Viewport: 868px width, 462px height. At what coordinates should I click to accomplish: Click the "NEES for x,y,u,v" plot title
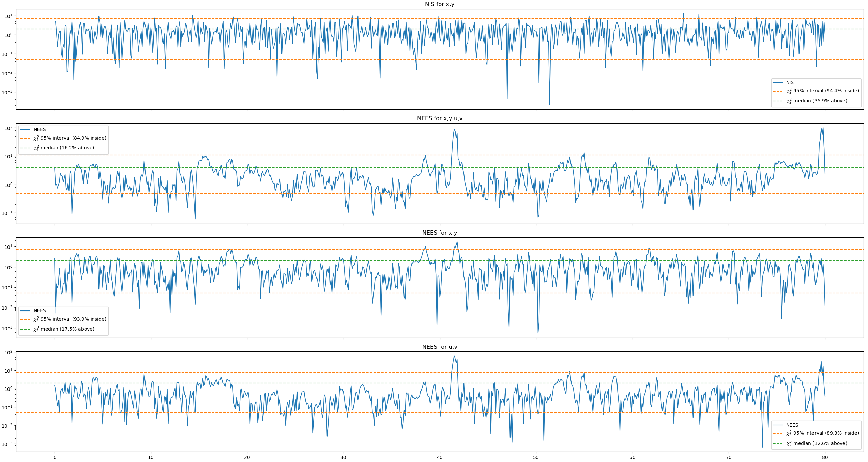coord(439,118)
